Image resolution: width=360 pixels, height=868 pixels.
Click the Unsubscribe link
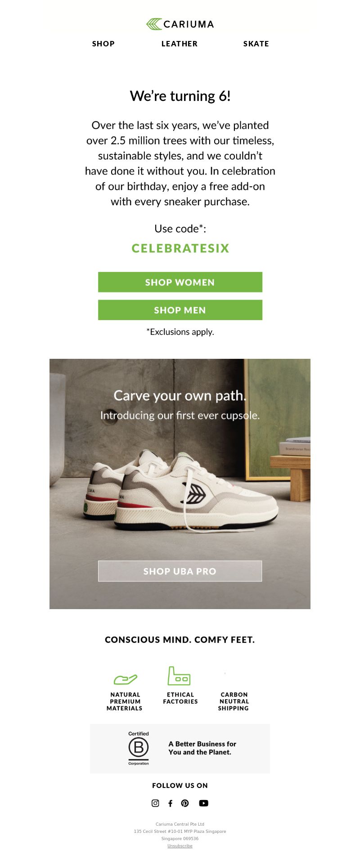tap(180, 846)
